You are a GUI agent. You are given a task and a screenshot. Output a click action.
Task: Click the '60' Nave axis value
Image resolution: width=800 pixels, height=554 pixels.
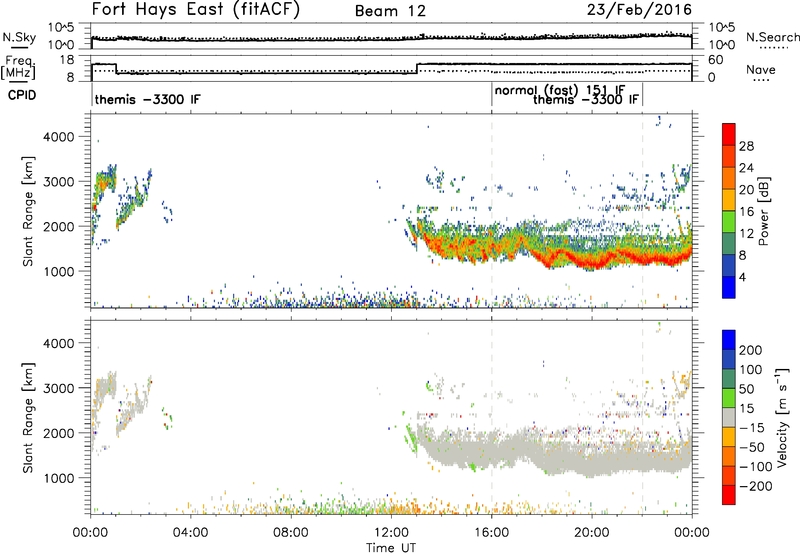tap(716, 60)
